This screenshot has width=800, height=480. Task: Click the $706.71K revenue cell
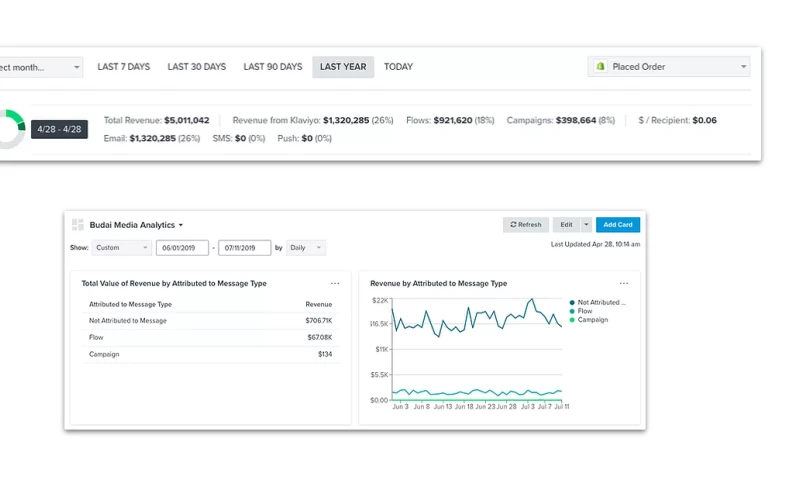point(319,321)
